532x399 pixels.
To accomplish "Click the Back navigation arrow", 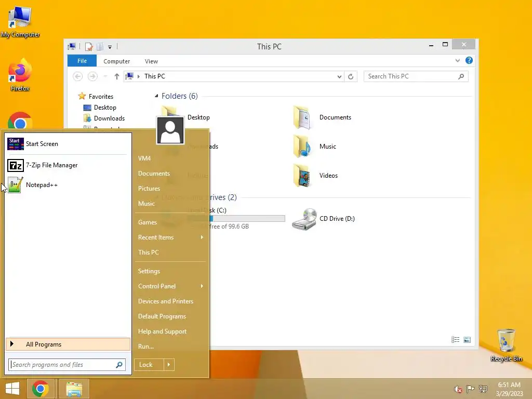I will tap(78, 76).
